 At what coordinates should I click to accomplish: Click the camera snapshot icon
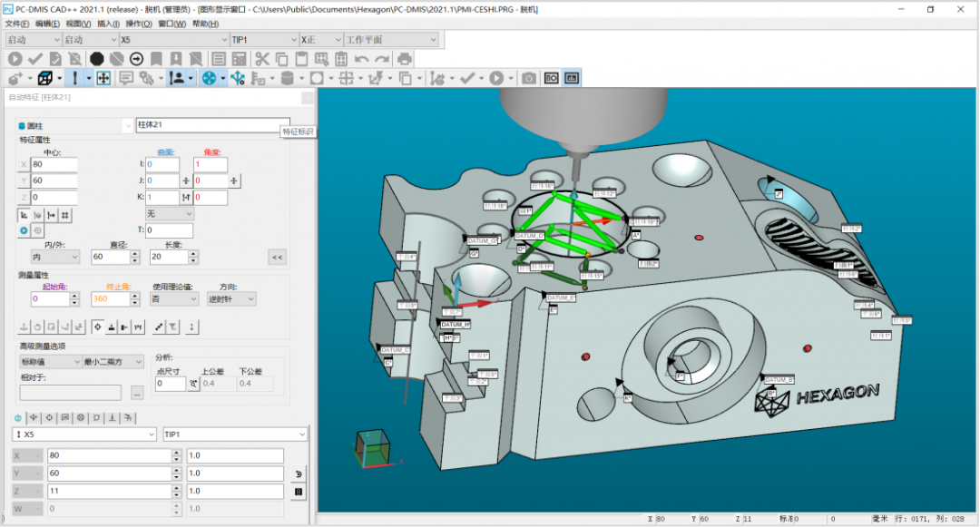click(x=529, y=78)
